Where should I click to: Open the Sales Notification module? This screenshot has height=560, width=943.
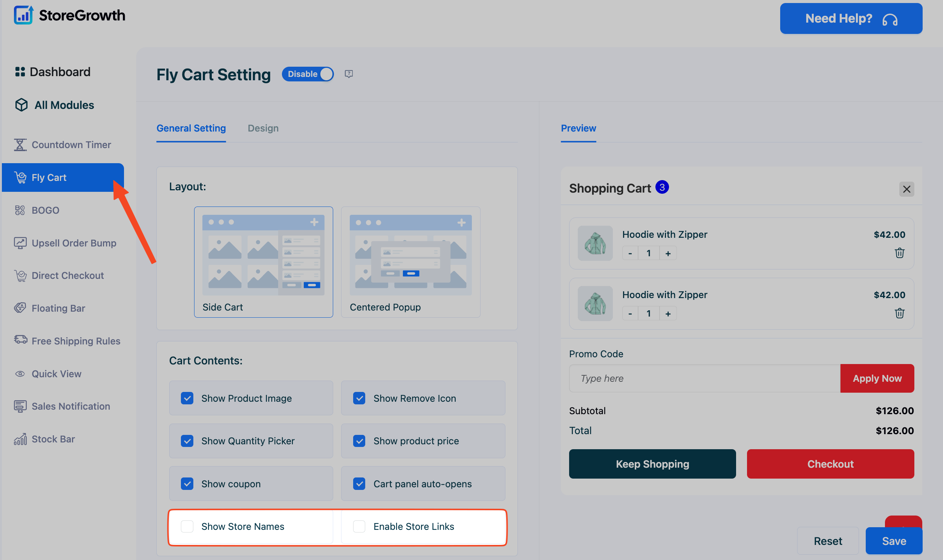[70, 406]
